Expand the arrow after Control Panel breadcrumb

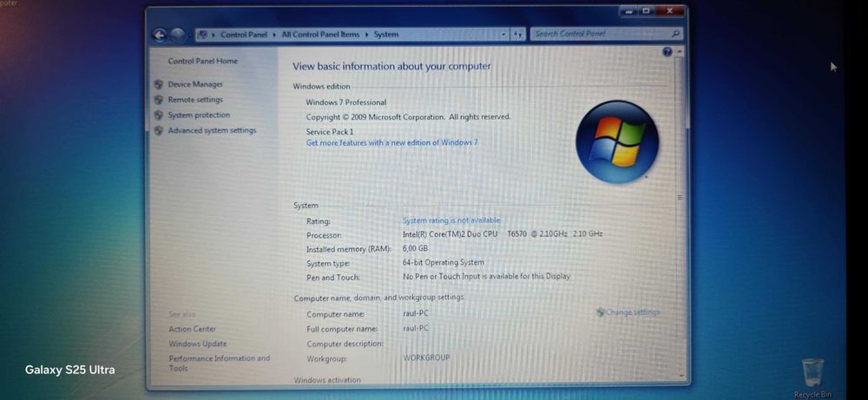[274, 35]
